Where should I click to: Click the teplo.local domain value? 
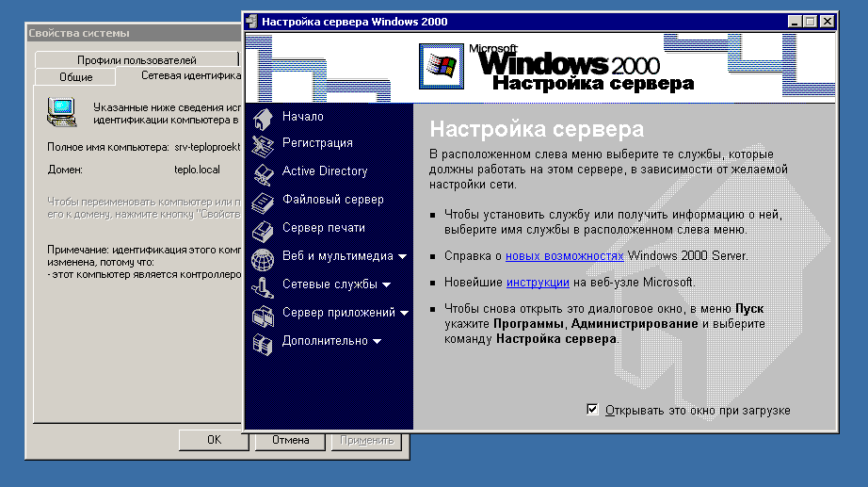[x=197, y=170]
